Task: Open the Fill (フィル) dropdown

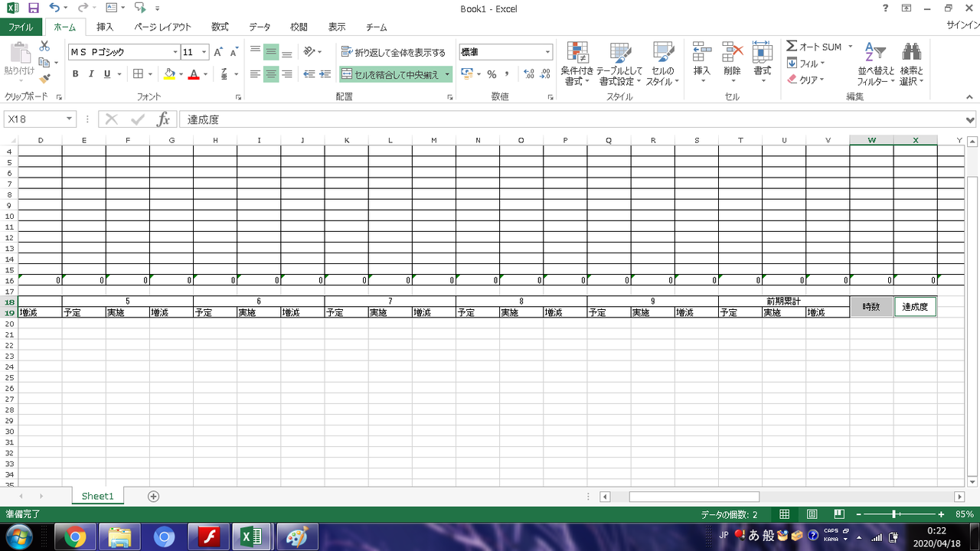Action: tap(807, 64)
